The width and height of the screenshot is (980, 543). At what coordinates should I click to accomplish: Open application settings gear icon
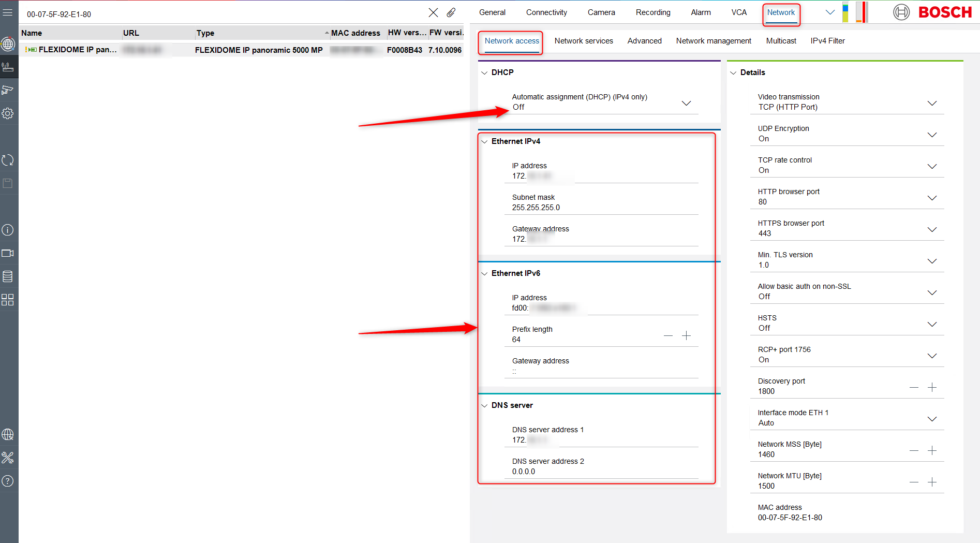pyautogui.click(x=8, y=113)
